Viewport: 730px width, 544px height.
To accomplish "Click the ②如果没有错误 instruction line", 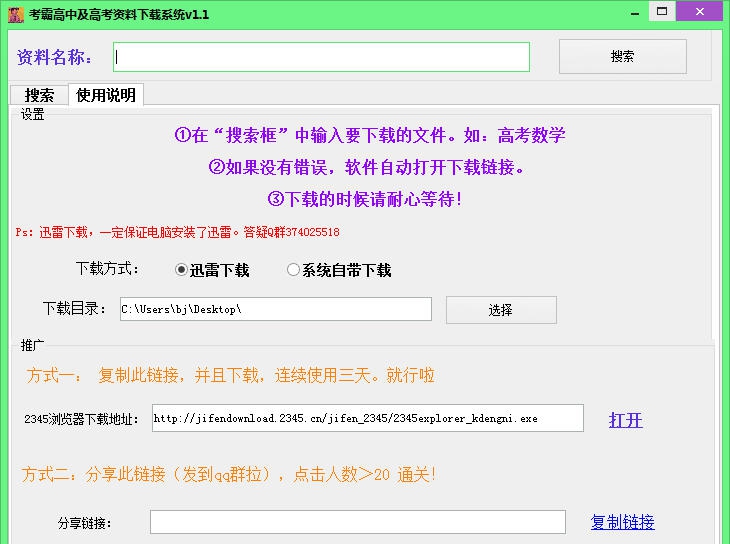I will tap(366, 167).
